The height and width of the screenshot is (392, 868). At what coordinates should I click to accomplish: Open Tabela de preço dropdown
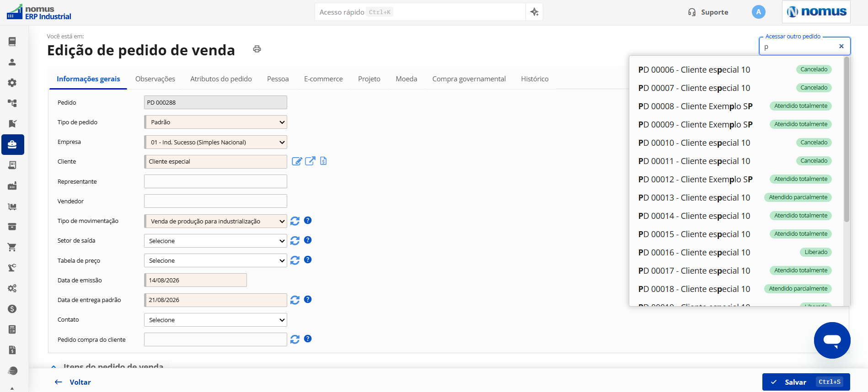pyautogui.click(x=215, y=260)
